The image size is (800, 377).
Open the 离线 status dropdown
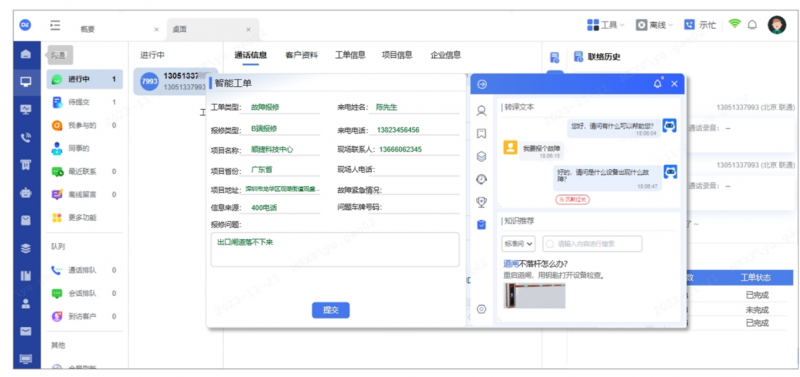point(655,24)
